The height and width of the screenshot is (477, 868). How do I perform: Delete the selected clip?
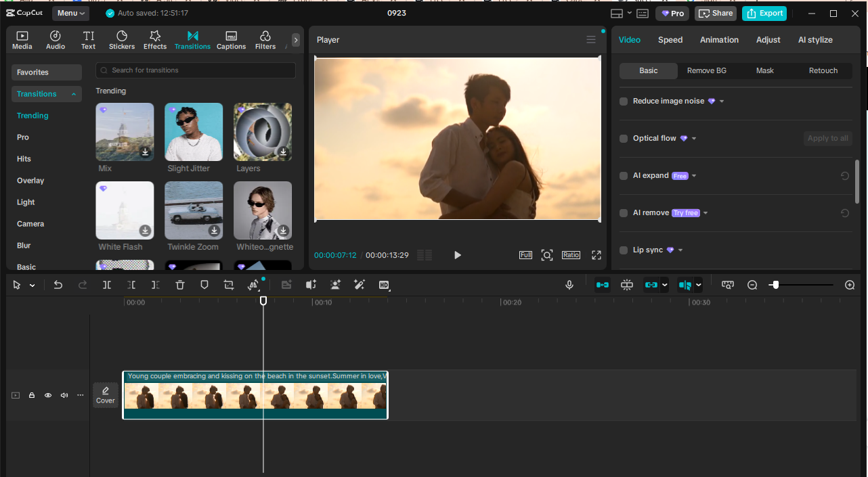pos(179,285)
